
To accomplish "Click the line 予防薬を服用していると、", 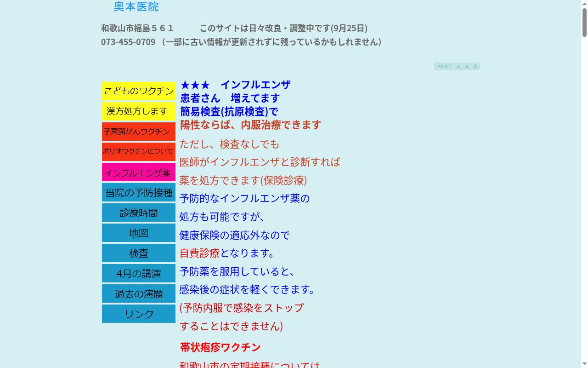I will [x=237, y=271].
